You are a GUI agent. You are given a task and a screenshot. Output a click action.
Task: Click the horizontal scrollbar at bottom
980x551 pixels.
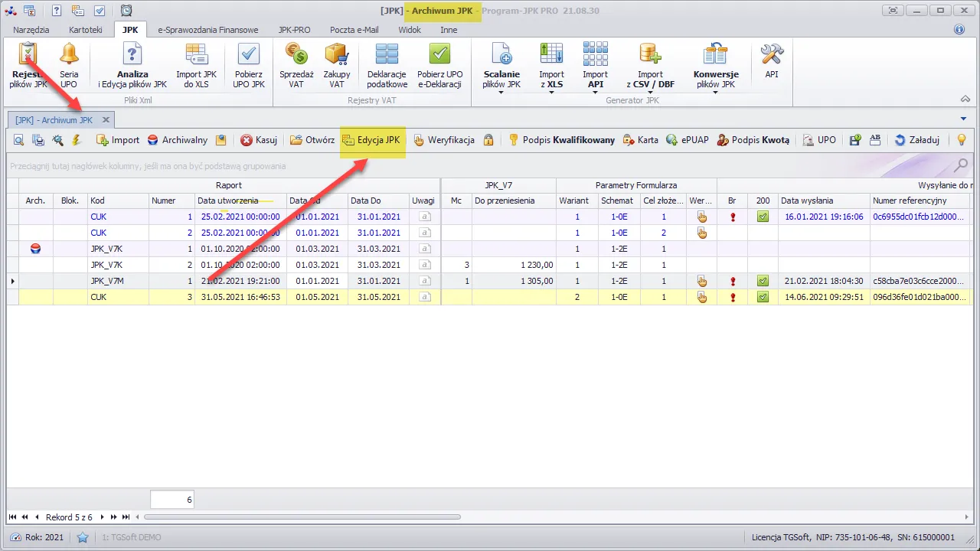(x=302, y=517)
